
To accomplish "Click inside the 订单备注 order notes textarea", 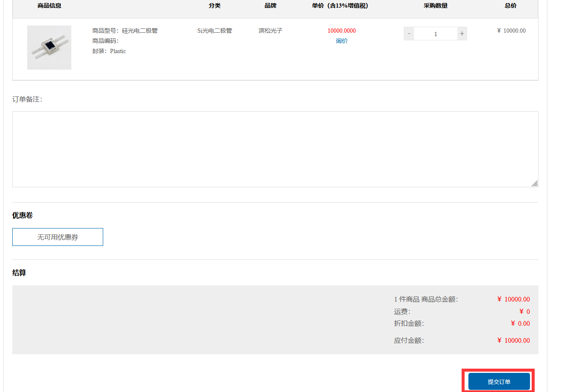I will tap(274, 149).
